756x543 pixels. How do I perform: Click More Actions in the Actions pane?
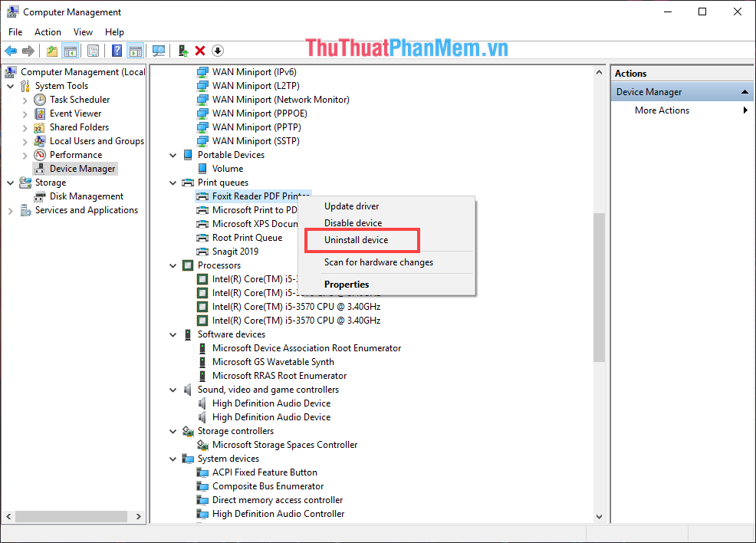click(661, 110)
